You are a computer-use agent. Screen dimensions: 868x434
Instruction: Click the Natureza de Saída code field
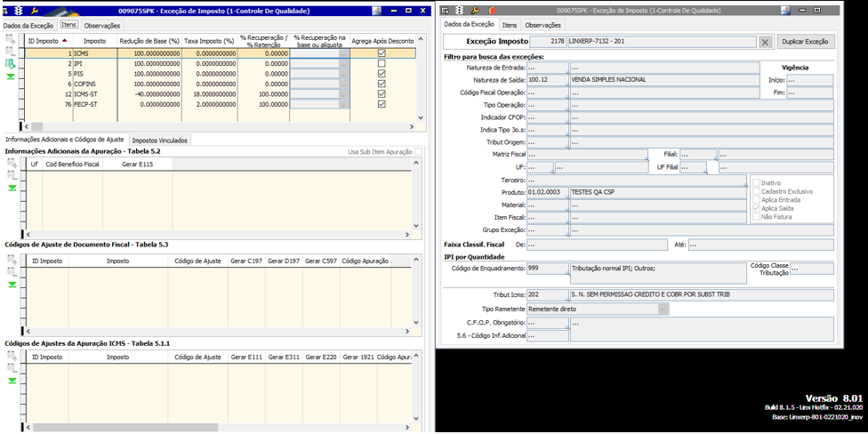coord(546,79)
